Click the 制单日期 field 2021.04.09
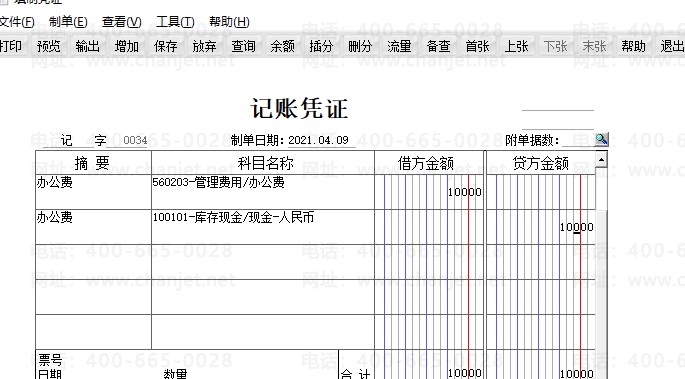The height and width of the screenshot is (379, 685). 318,140
